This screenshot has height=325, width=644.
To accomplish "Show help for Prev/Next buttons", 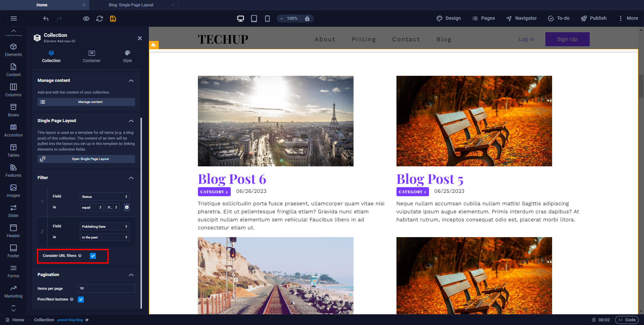I will tap(71, 299).
